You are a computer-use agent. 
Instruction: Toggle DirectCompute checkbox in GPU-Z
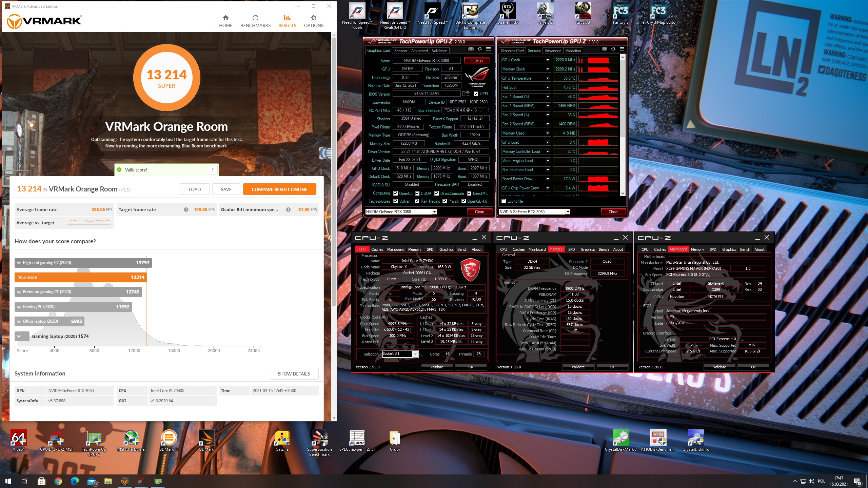437,194
